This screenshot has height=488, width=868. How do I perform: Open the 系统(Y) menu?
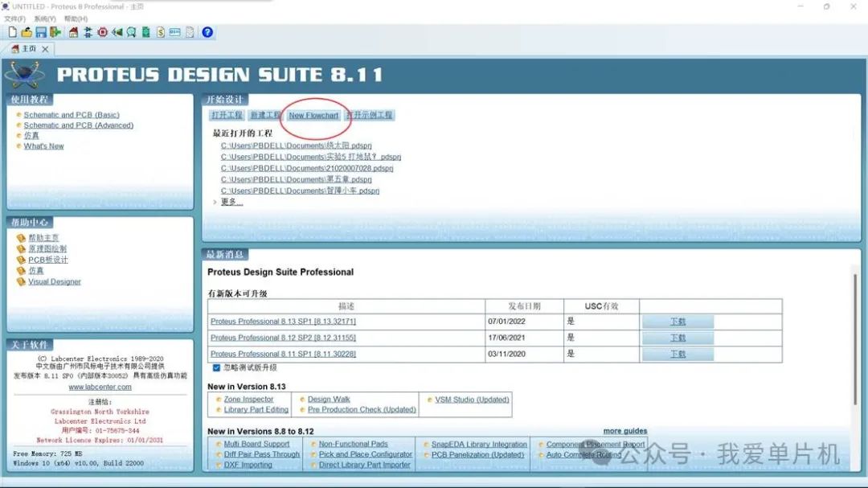[x=45, y=18]
